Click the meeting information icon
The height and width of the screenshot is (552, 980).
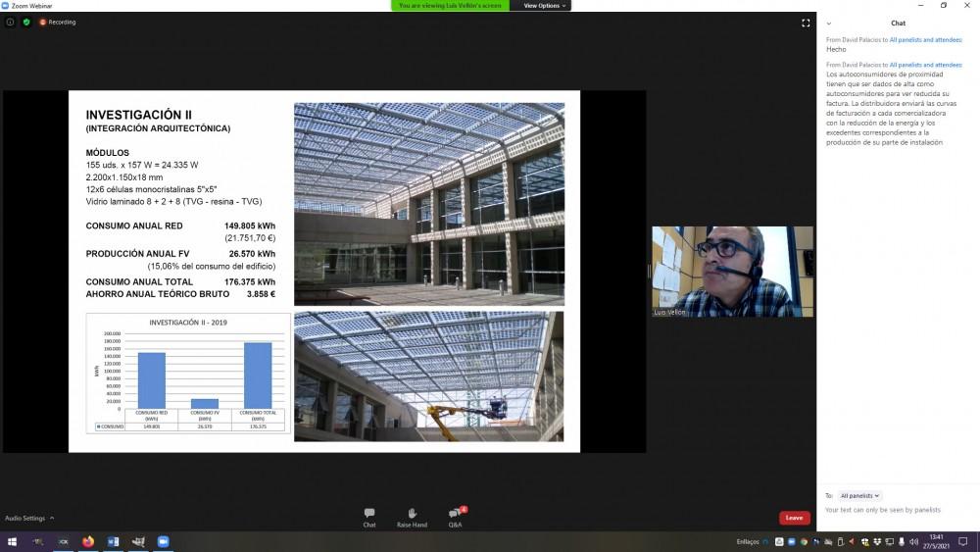pyautogui.click(x=10, y=22)
